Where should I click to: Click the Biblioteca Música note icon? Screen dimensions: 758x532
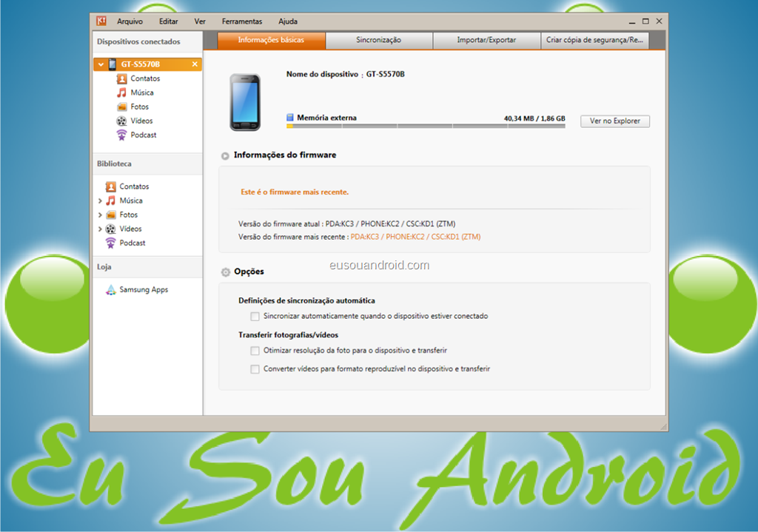point(111,201)
